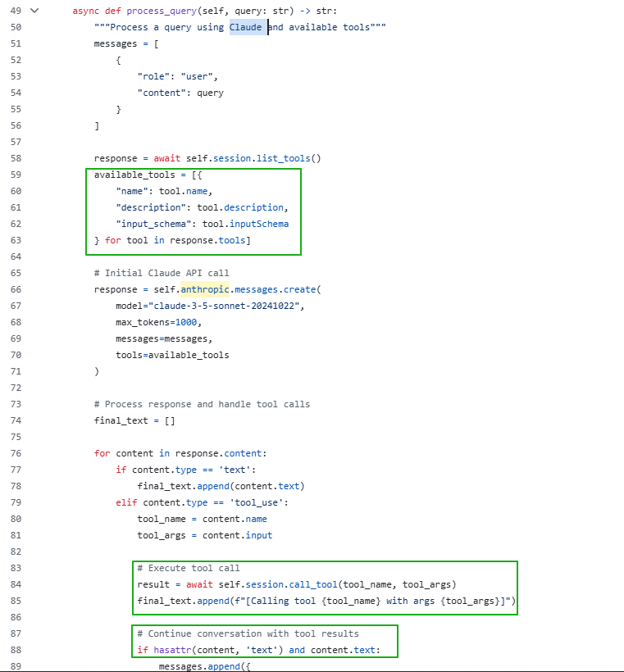Click the process_query function name
624x672 pixels.
(162, 11)
